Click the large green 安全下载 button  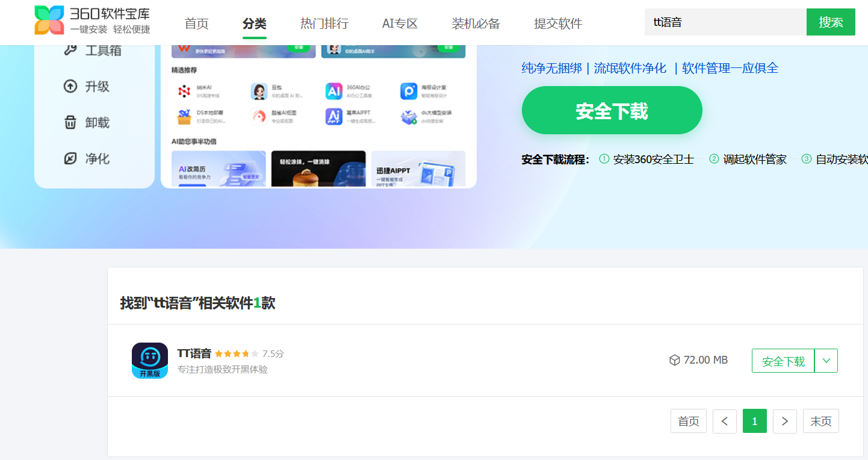pos(612,111)
